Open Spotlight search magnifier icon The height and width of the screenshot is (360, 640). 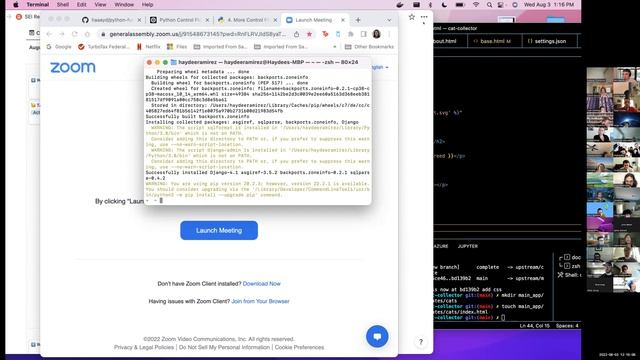click(x=489, y=5)
